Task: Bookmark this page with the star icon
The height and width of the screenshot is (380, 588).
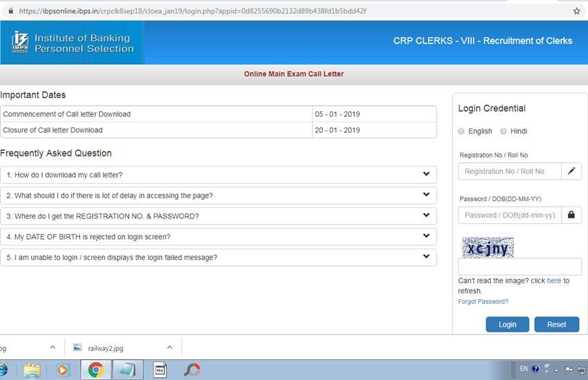Action: pos(576,11)
